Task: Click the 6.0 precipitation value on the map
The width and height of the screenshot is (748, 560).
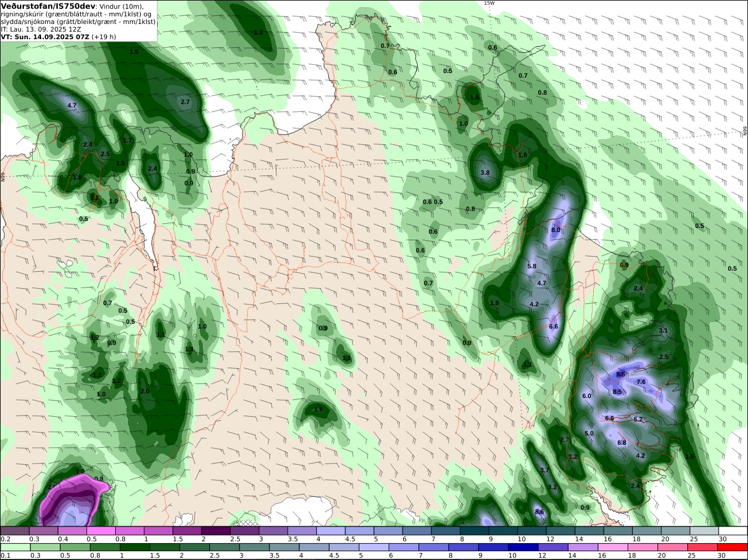Action: tap(587, 396)
